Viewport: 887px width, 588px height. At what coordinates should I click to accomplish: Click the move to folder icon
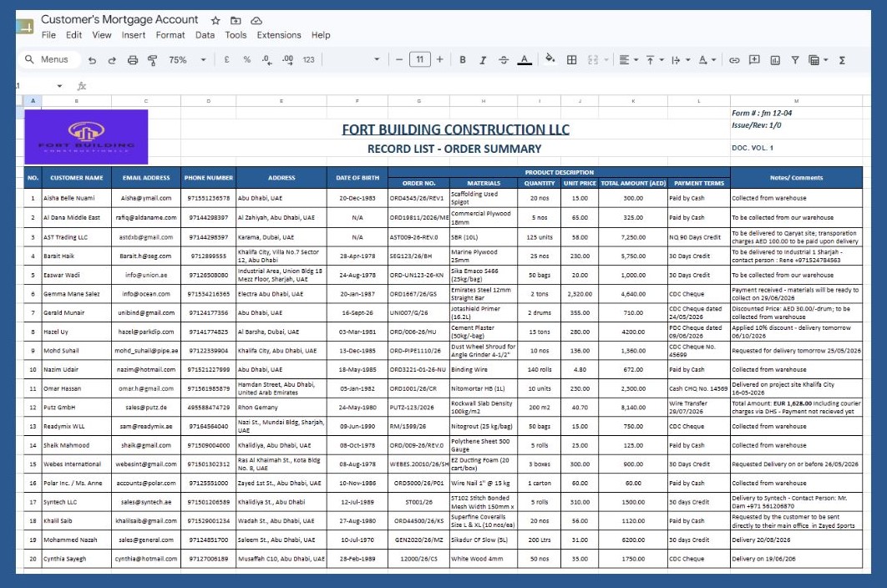[x=236, y=20]
